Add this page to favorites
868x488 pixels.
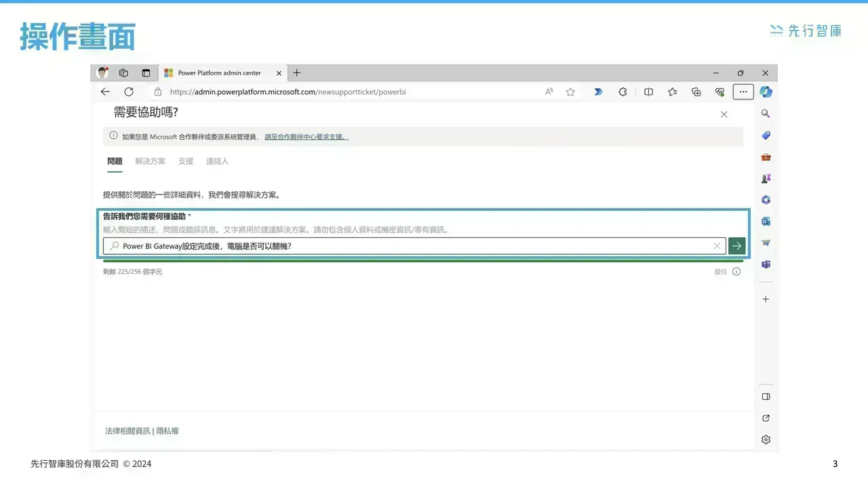coord(570,92)
